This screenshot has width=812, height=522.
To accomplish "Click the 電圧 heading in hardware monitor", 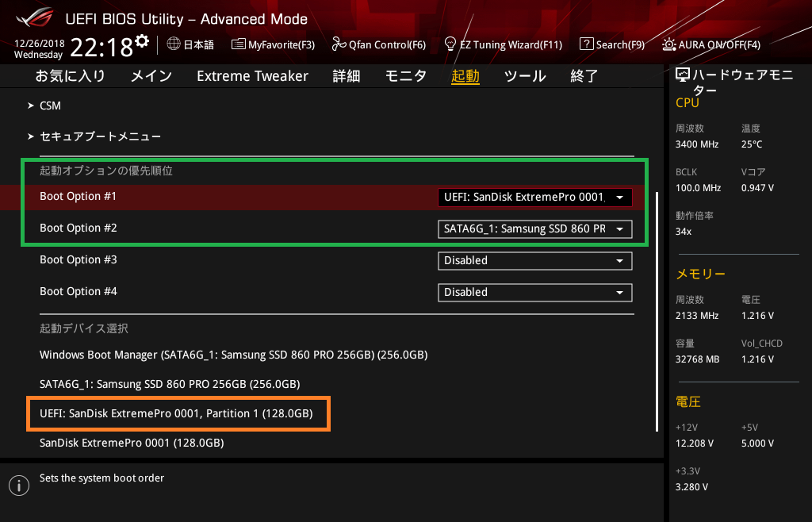I will tap(688, 401).
